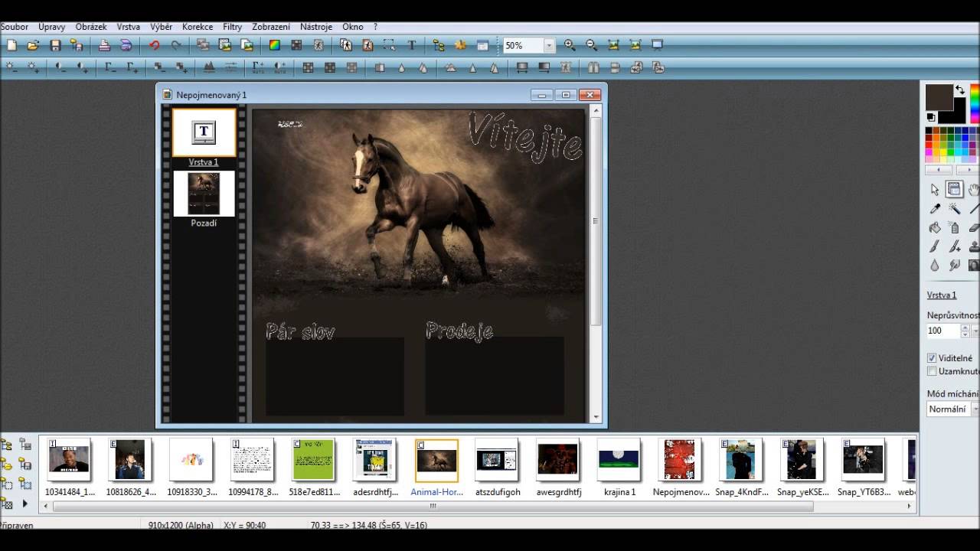Select the Smudge finger tool
This screenshot has width=980, height=551.
[x=954, y=266]
